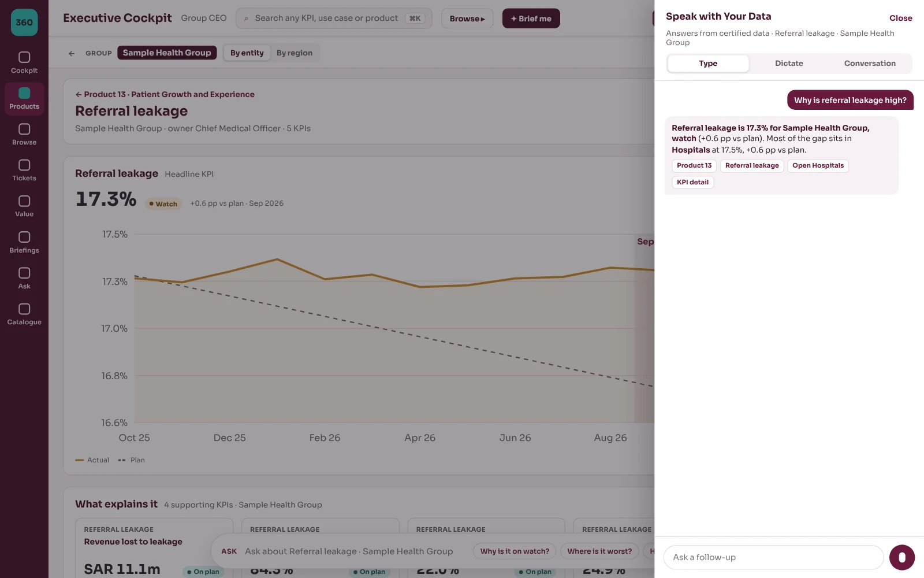
Task: Click the 'SAR 11.1m' value
Action: point(122,569)
